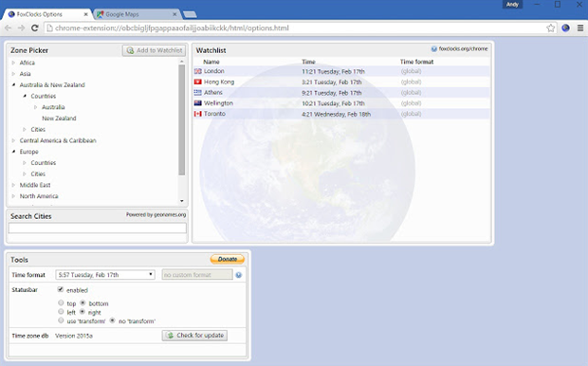Click the Hong Kong flag icon
588x366 pixels.
197,82
